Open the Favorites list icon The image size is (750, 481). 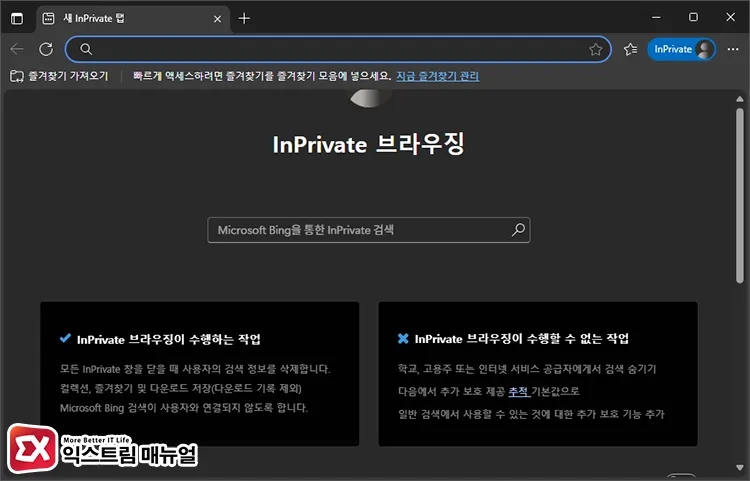[630, 49]
